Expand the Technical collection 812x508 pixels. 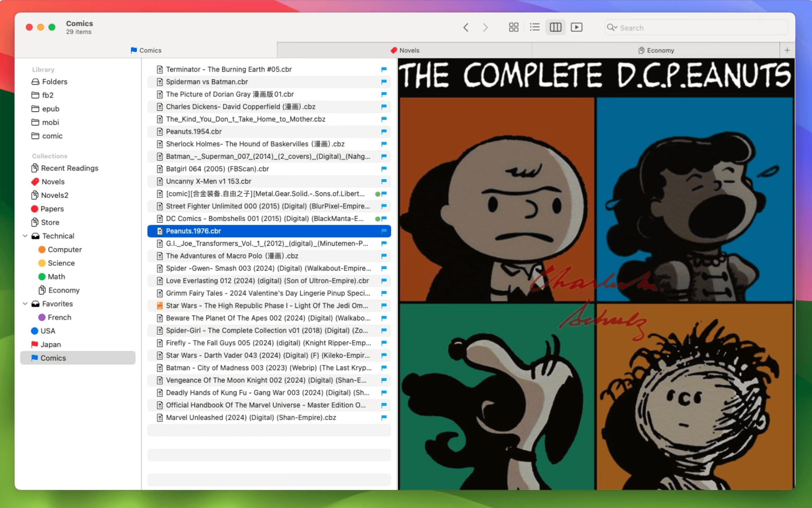coord(25,236)
